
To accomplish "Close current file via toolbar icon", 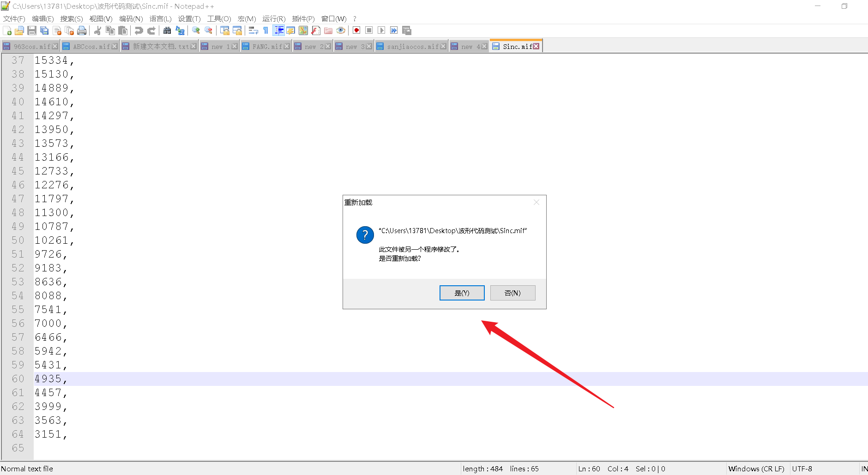I will coord(57,30).
